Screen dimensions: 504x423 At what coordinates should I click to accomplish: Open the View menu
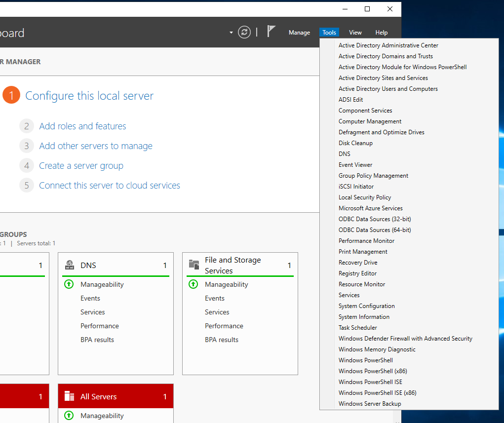(x=355, y=33)
